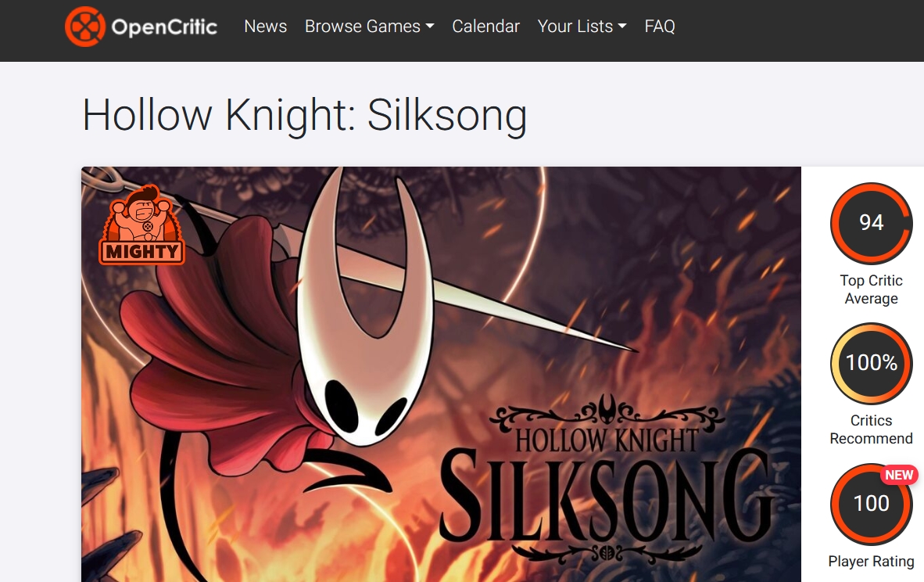This screenshot has height=582, width=924.
Task: Click the Hollow Knight: Silksong page title
Action: pyautogui.click(x=304, y=115)
